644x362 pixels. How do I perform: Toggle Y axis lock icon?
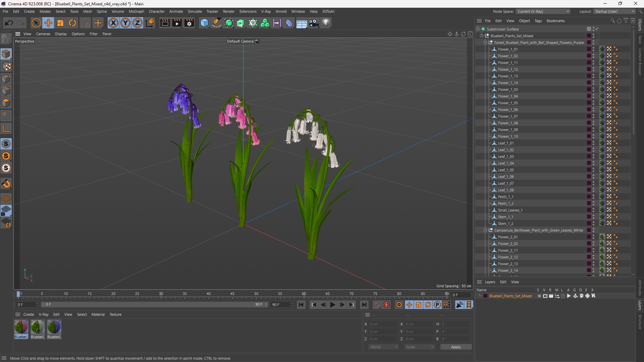point(125,23)
